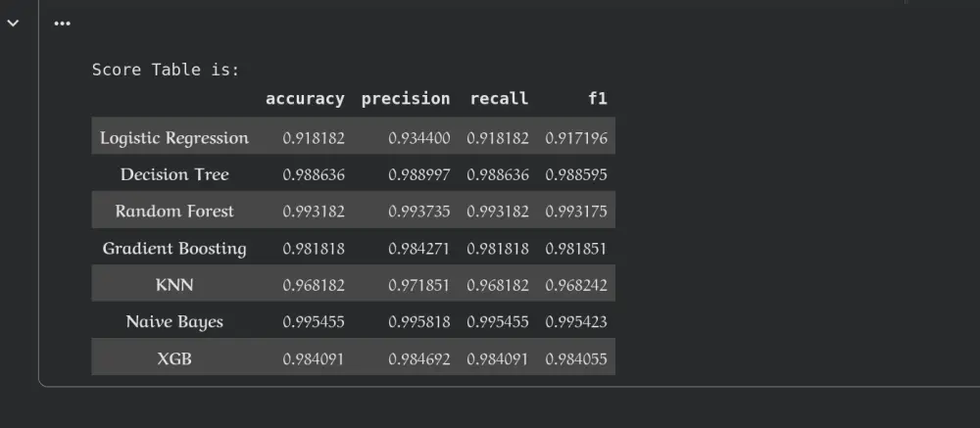Click Logistic Regression precision value 0.934400

(x=418, y=138)
